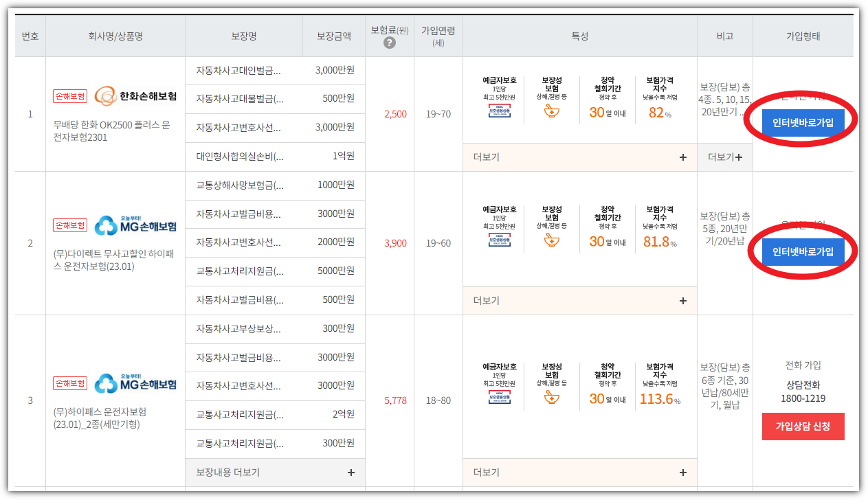Click 전화 가입 label in row 3

pos(803,365)
